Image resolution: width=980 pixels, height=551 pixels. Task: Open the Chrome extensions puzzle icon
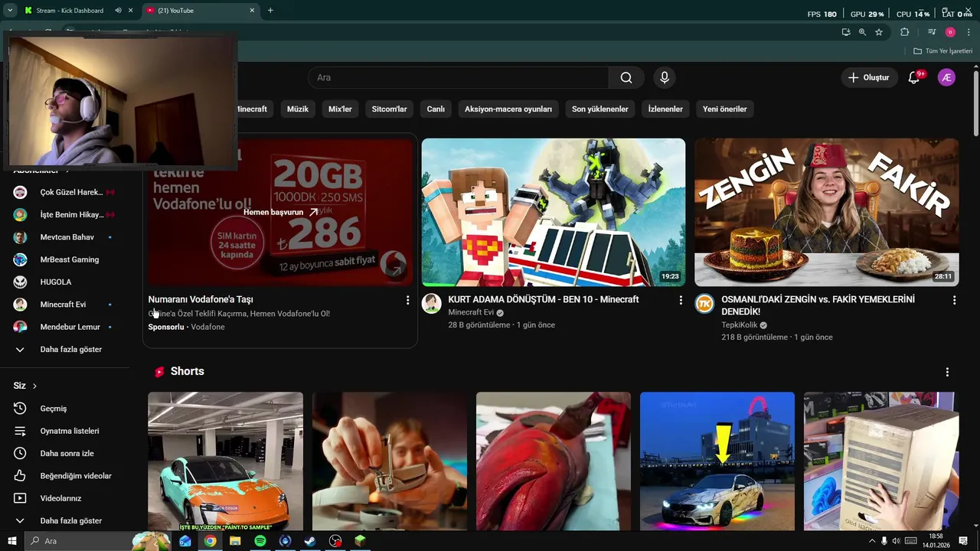pos(904,32)
